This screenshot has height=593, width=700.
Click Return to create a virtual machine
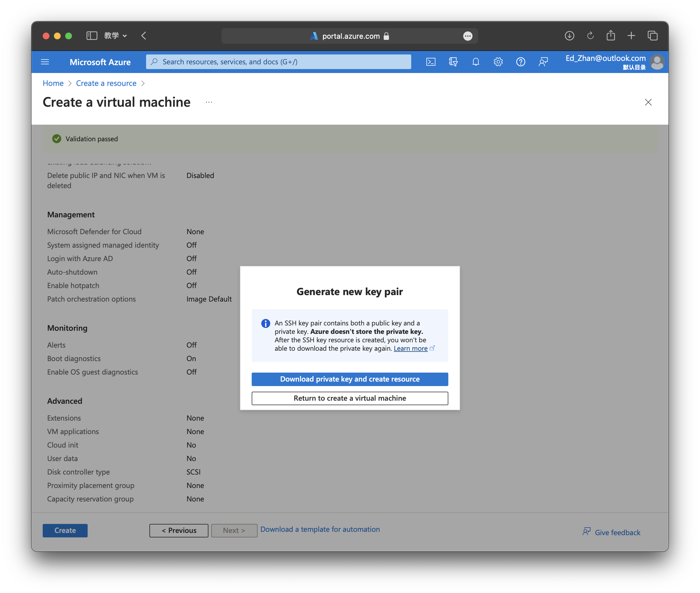pyautogui.click(x=350, y=398)
